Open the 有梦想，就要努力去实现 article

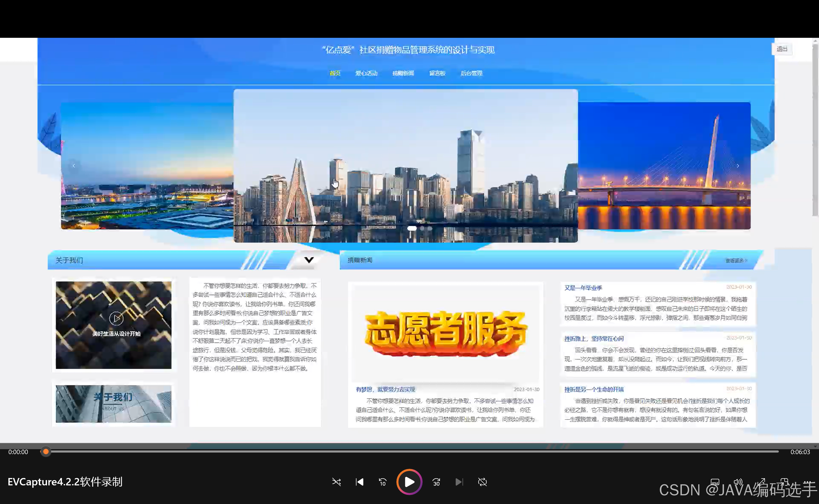(385, 389)
